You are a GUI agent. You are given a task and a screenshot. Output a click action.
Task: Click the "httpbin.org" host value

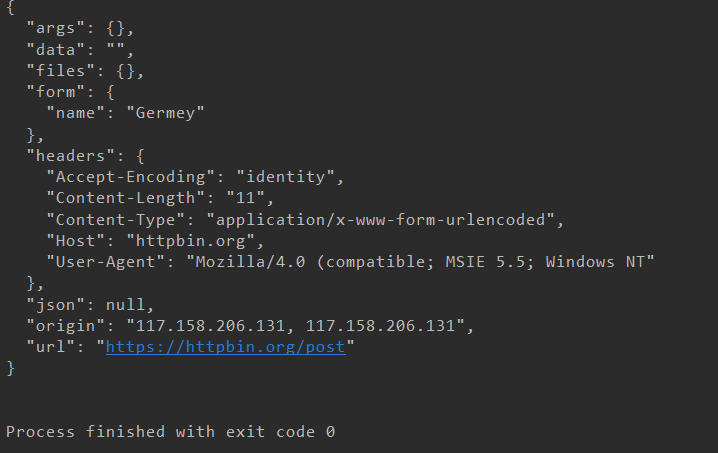pos(190,241)
